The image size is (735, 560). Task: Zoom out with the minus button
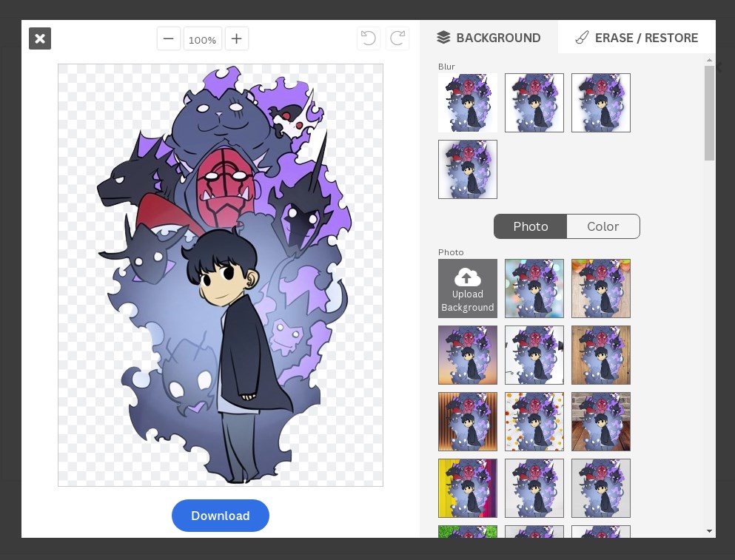click(169, 38)
